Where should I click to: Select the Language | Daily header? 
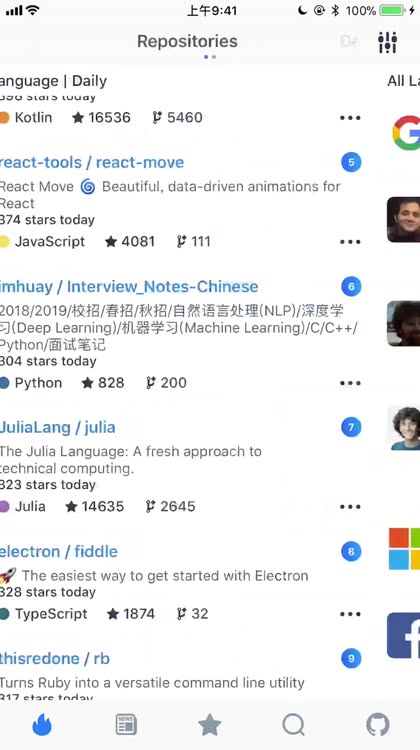(53, 81)
